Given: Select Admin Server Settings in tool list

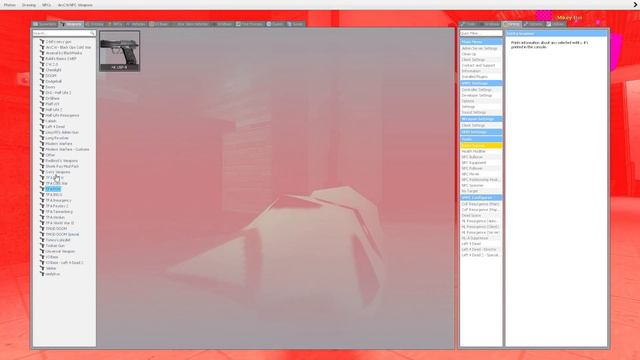Looking at the screenshot, I should click(481, 48).
